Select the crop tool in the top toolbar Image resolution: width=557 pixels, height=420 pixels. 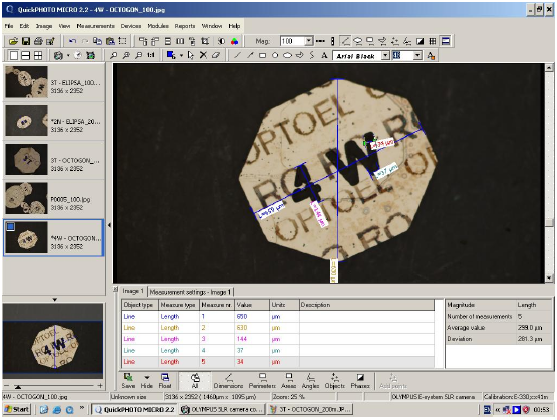pyautogui.click(x=205, y=41)
